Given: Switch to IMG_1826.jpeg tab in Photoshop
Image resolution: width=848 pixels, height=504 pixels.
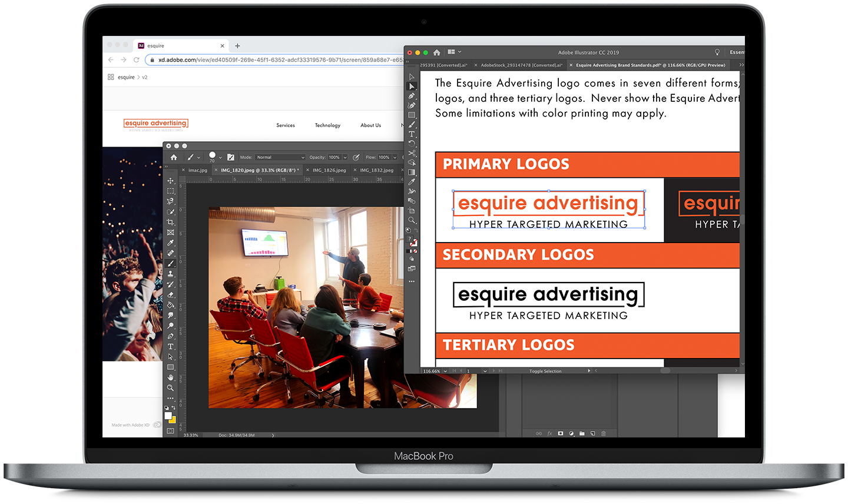Looking at the screenshot, I should point(329,170).
